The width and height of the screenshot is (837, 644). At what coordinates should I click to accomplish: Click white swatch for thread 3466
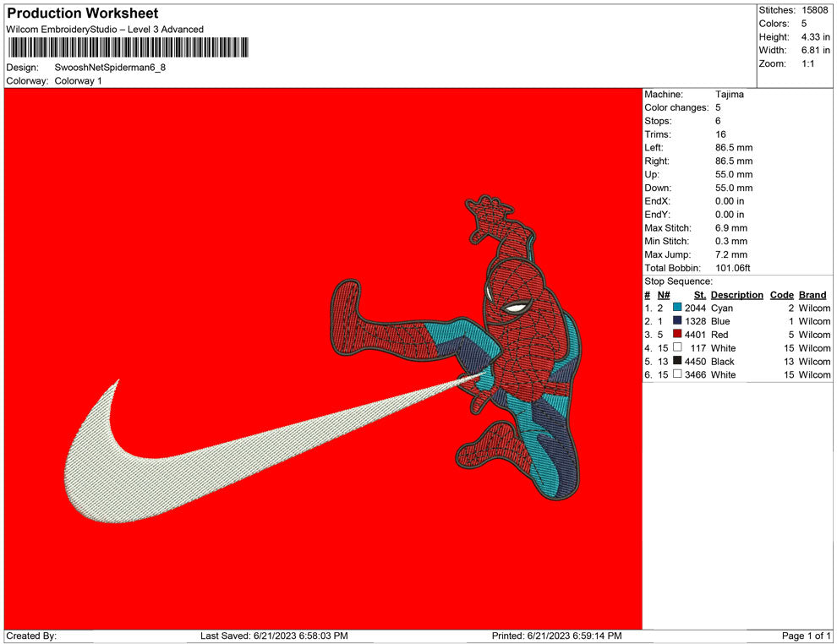pos(677,374)
